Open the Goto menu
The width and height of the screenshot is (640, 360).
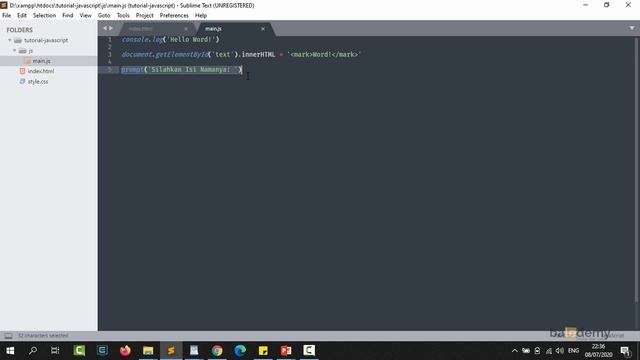pyautogui.click(x=104, y=16)
